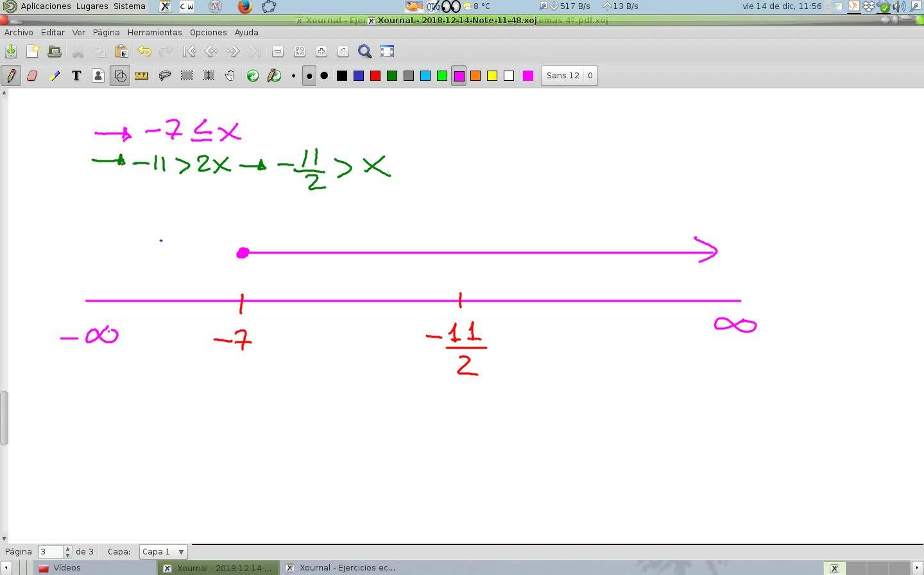Choose medium pen thickness
This screenshot has width=924, height=575.
click(309, 76)
